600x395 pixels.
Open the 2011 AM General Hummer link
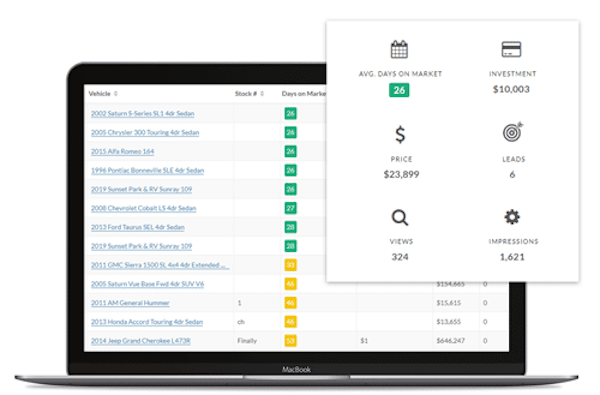coord(130,303)
